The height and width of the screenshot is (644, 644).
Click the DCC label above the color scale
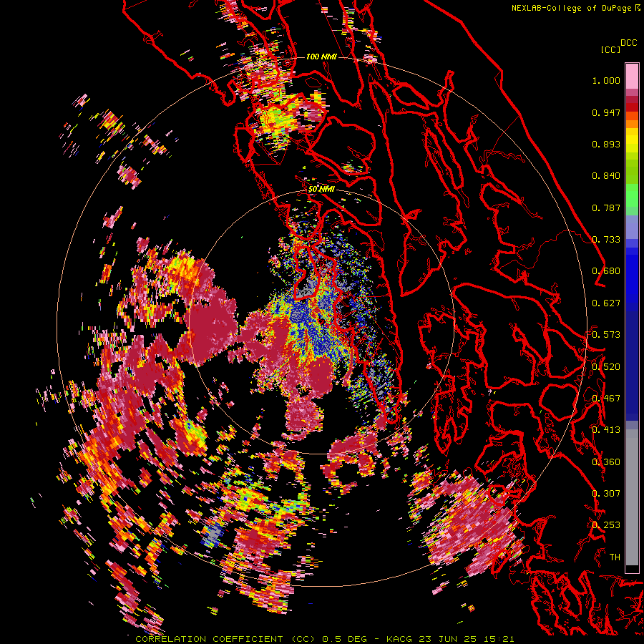pyautogui.click(x=629, y=43)
